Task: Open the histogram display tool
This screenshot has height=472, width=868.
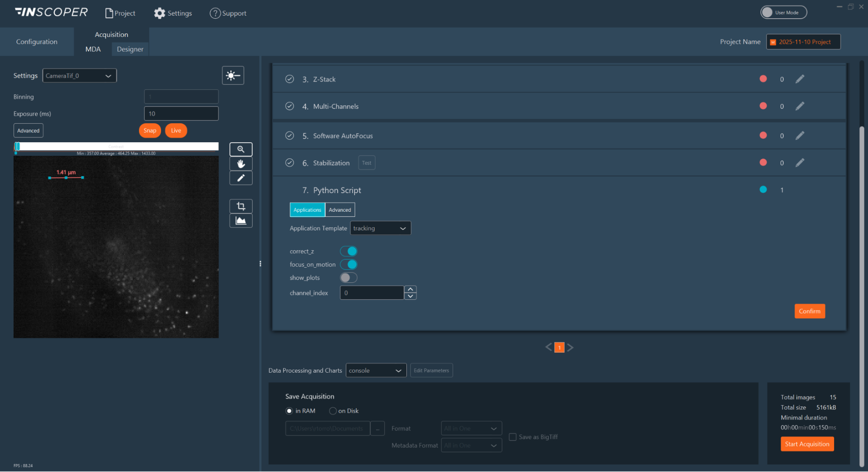Action: tap(241, 220)
